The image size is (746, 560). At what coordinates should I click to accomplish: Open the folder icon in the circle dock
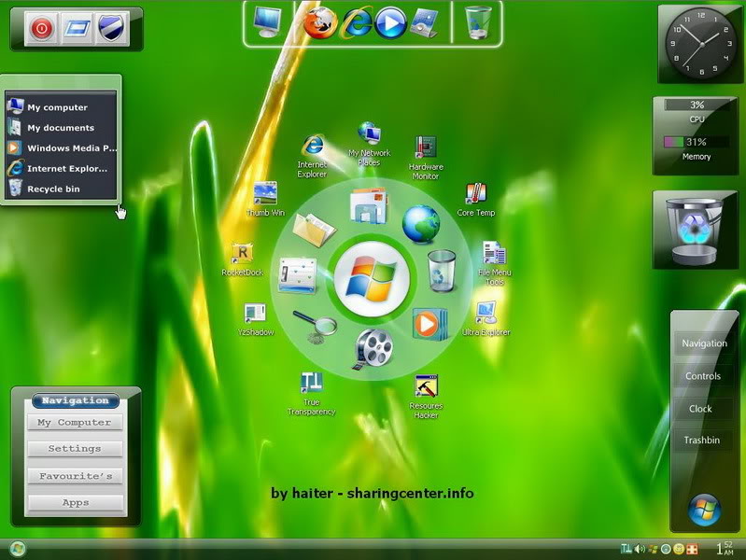[x=314, y=230]
